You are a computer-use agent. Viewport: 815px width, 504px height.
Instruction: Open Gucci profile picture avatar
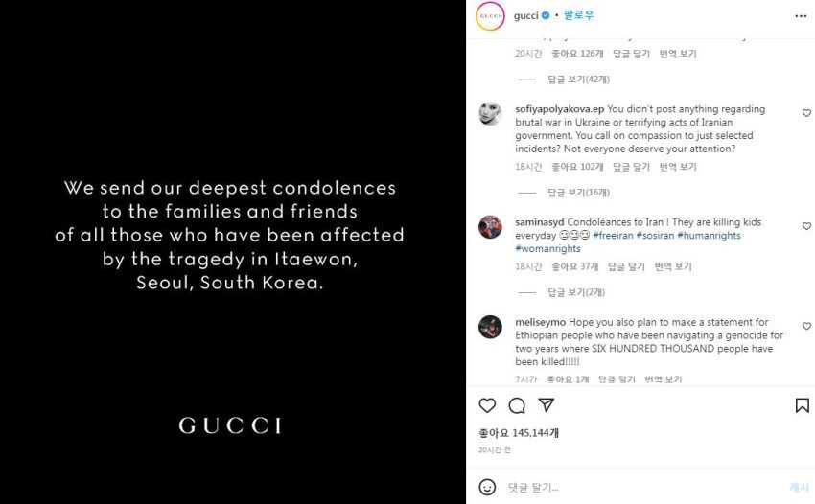[490, 16]
